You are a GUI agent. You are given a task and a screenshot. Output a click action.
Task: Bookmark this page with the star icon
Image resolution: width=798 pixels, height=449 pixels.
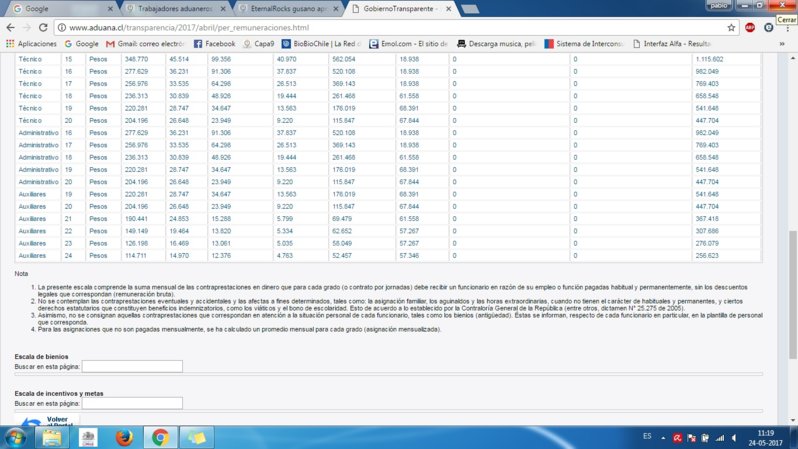click(x=731, y=27)
